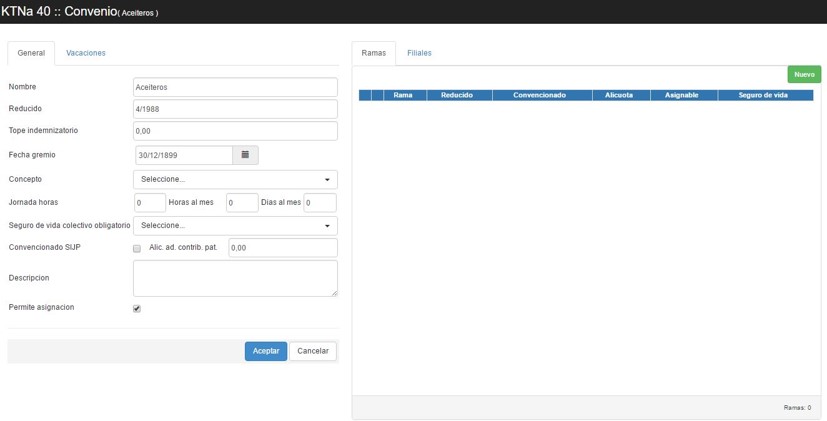Viewport: 827px width, 421px height.
Task: Edit the Tope indemnizatorio field
Action: tap(235, 131)
